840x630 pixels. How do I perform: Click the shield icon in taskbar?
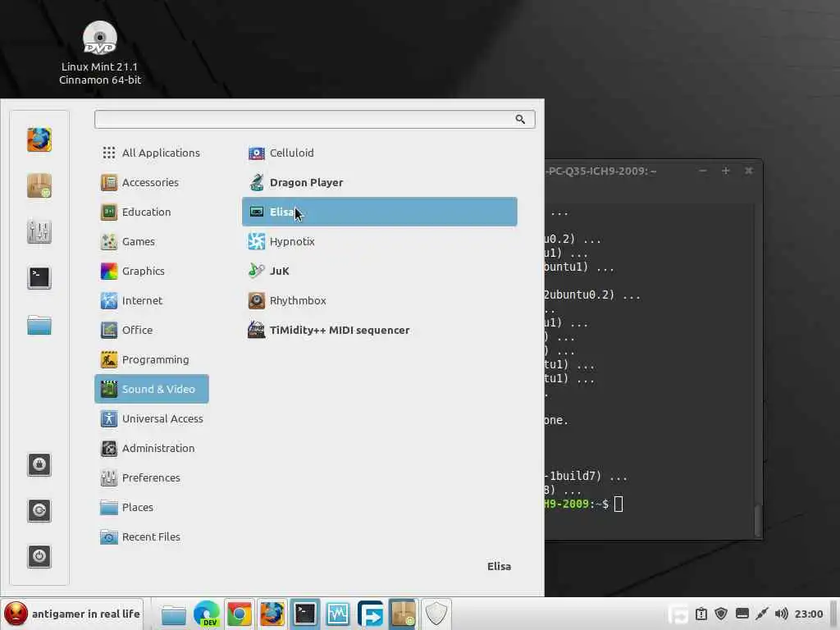click(436, 614)
